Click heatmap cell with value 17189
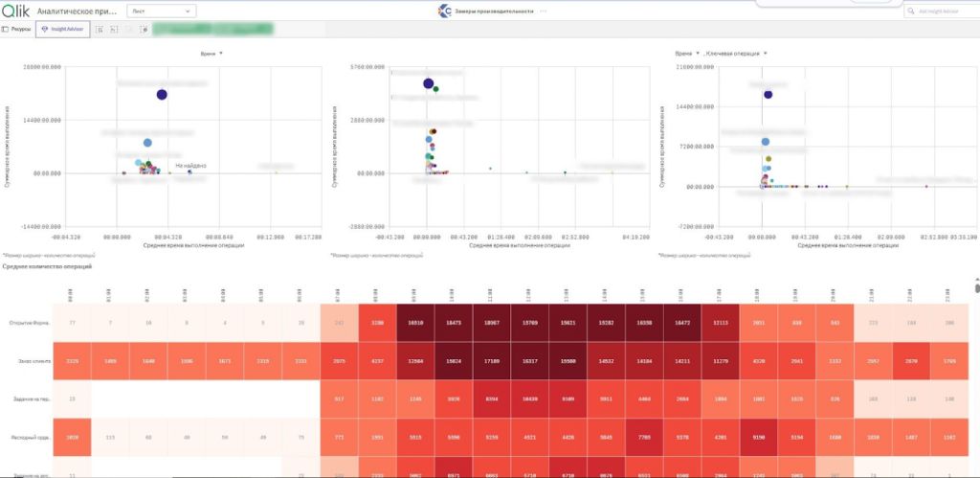 click(492, 363)
